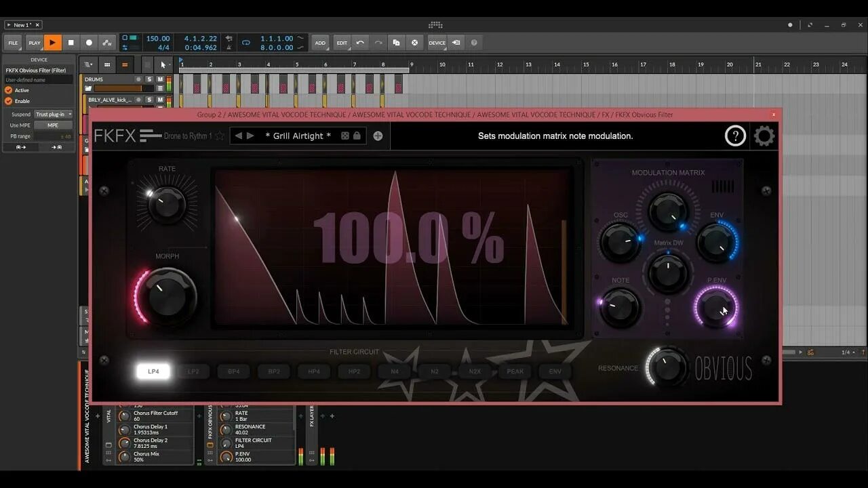Image resolution: width=868 pixels, height=488 pixels.
Task: Mute the DRUMS track
Action: pyautogui.click(x=160, y=79)
